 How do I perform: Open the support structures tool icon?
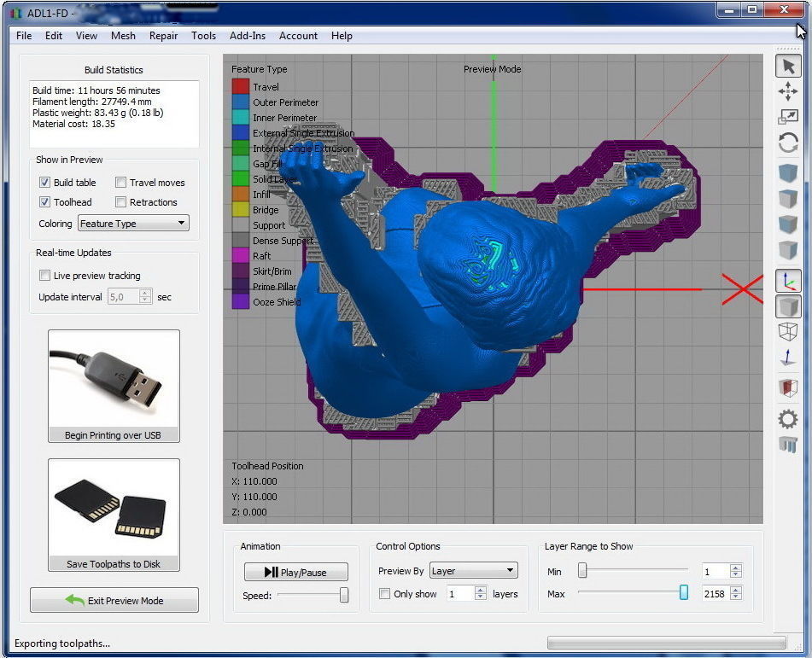tap(787, 444)
